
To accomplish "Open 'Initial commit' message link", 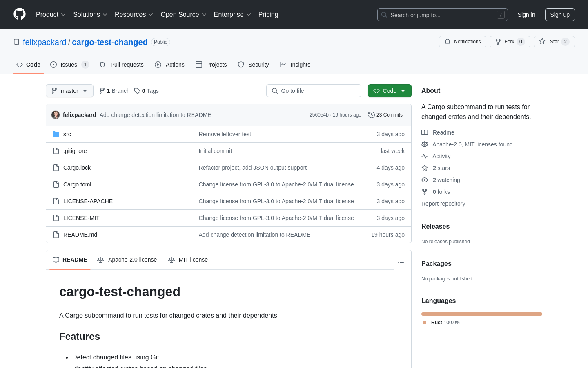I will (215, 151).
